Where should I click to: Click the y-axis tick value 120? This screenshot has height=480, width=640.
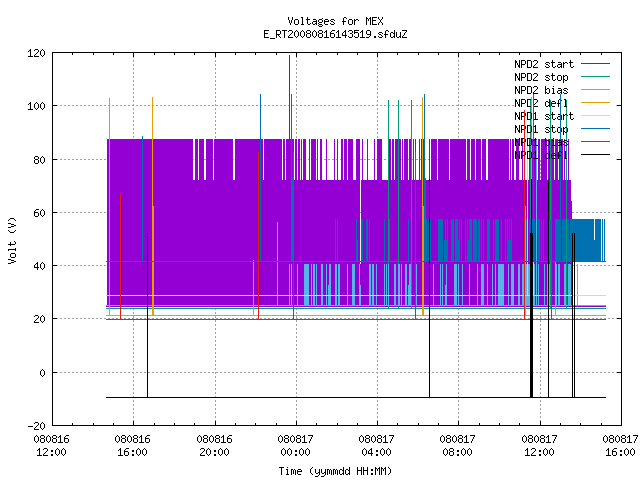(36, 53)
